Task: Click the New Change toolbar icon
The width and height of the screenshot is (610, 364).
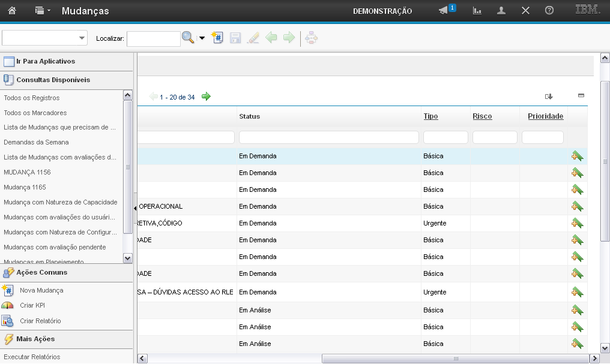Action: point(217,38)
